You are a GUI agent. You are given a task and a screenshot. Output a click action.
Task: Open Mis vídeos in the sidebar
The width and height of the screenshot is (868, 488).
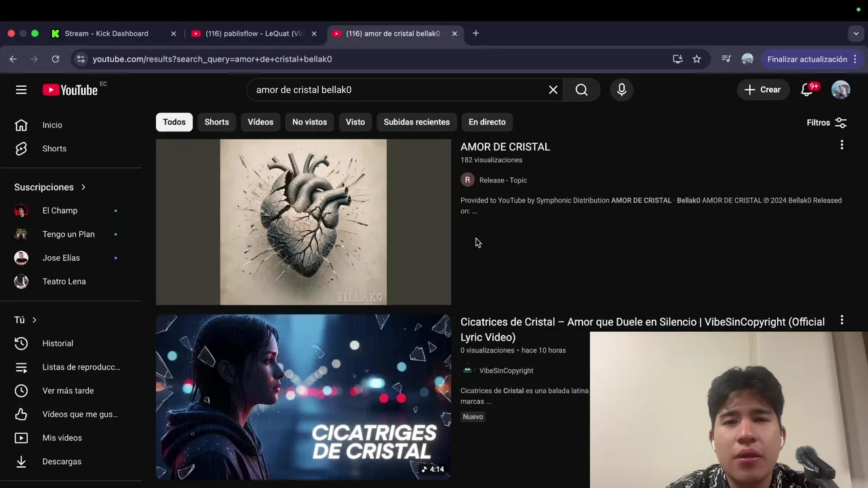(71, 438)
